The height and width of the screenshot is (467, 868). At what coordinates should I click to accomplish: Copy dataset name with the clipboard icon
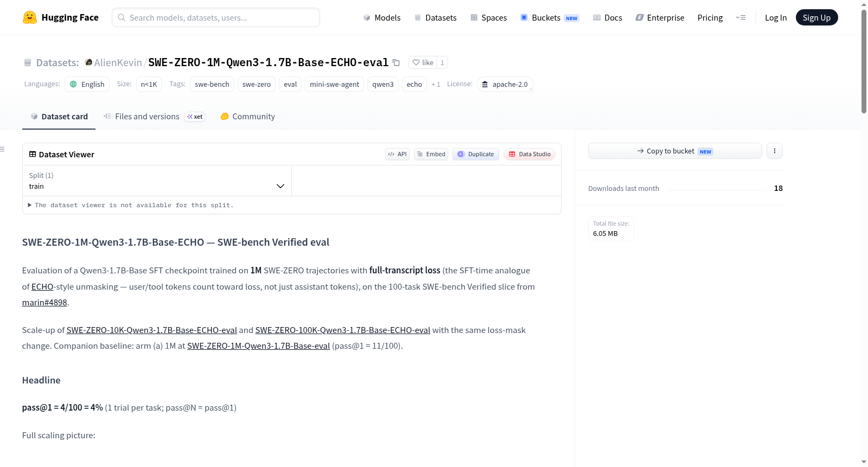tap(396, 62)
